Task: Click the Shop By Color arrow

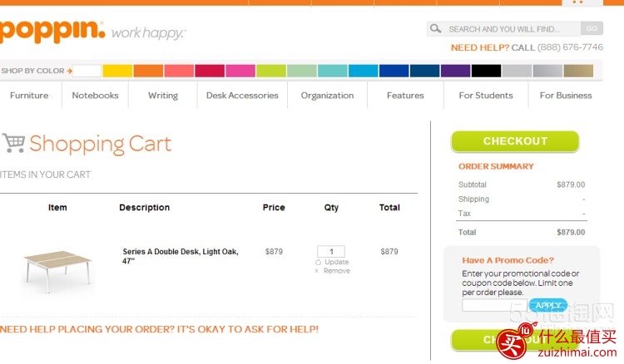Action: pos(70,71)
